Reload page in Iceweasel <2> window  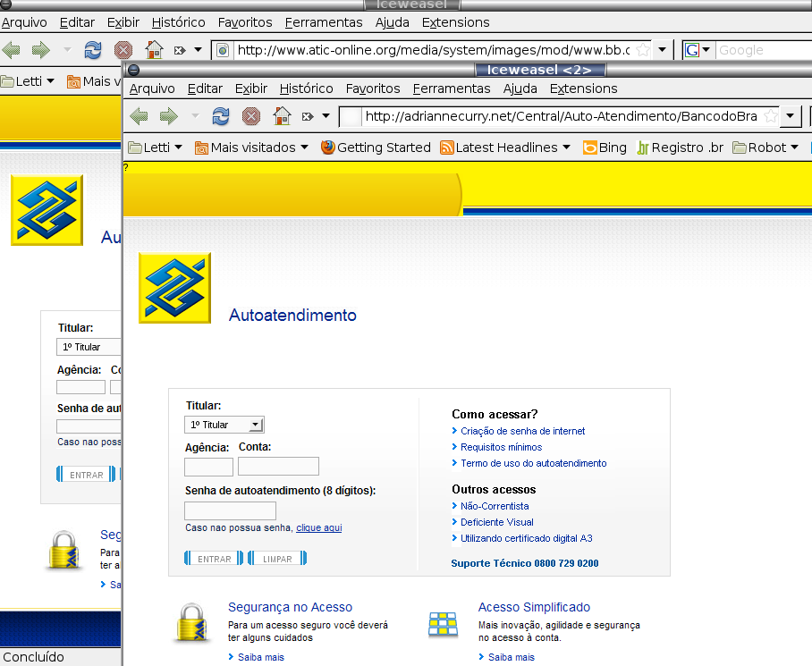pos(221,116)
